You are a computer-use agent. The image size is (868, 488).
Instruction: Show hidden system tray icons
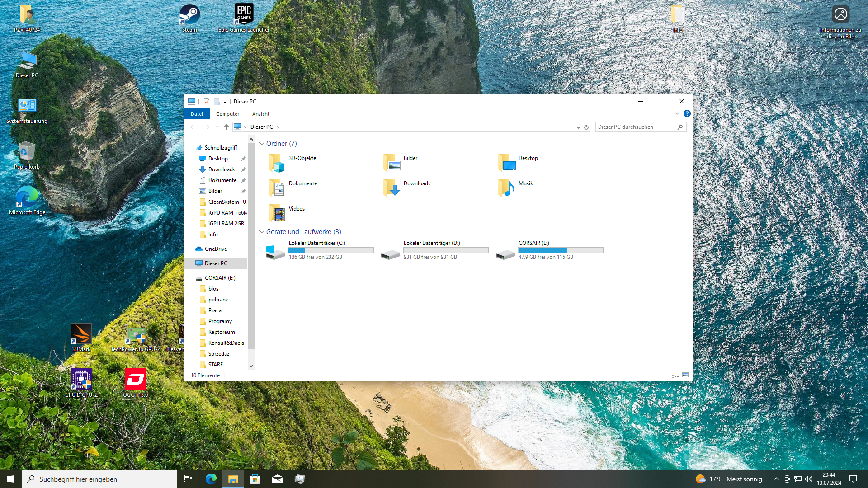(x=776, y=479)
